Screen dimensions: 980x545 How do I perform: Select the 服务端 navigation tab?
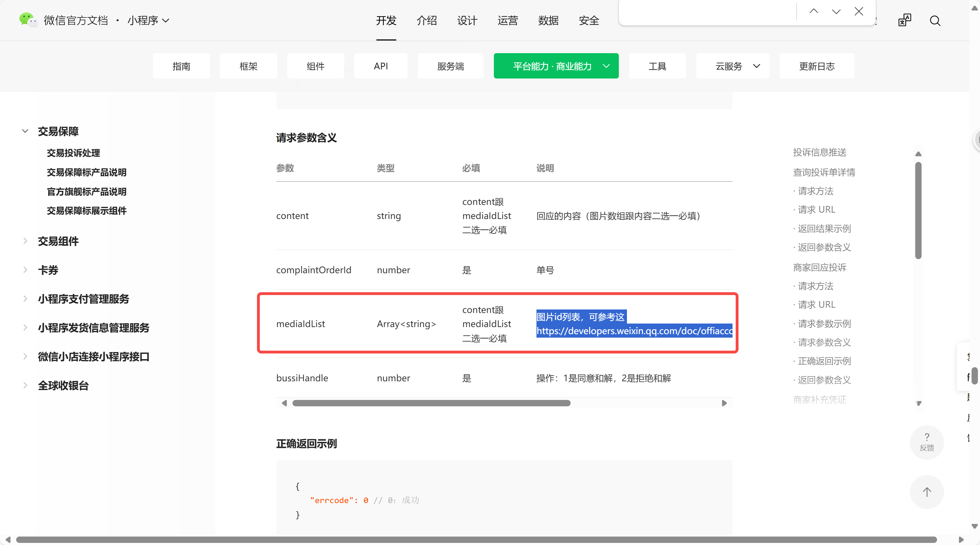click(450, 66)
